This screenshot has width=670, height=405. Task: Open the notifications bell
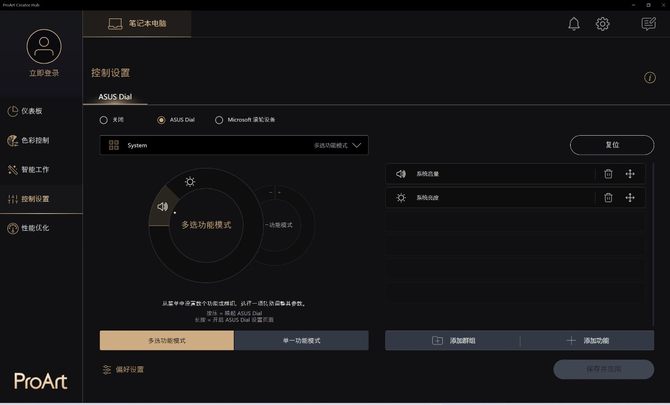pyautogui.click(x=574, y=23)
